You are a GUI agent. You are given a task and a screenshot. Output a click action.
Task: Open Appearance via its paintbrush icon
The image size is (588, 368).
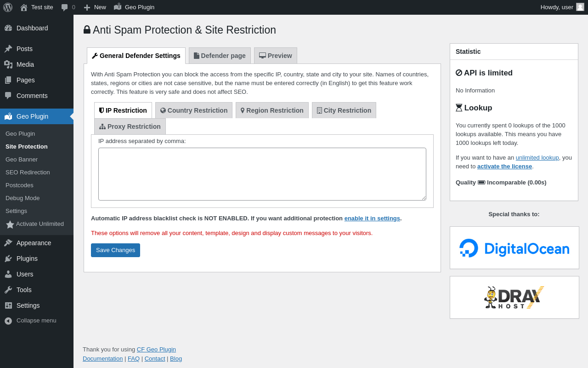point(8,243)
